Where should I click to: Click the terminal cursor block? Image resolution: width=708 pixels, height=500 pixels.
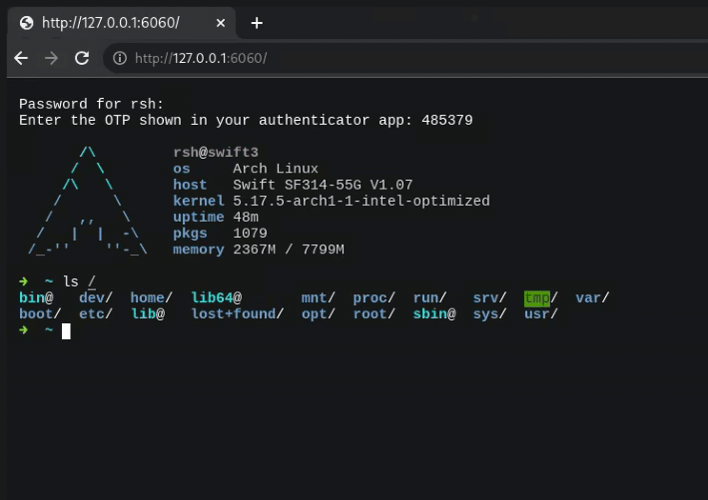(66, 331)
